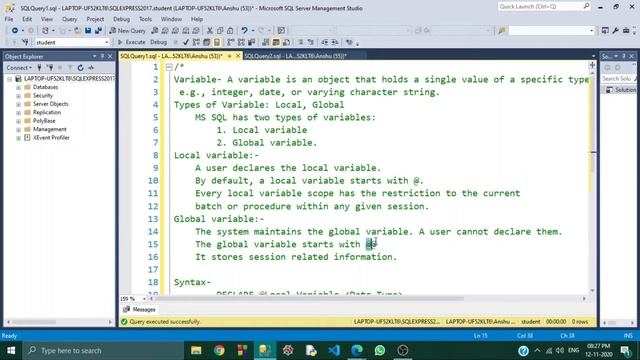The width and height of the screenshot is (640, 360).
Task: Open the Help menu
Action: (x=197, y=19)
